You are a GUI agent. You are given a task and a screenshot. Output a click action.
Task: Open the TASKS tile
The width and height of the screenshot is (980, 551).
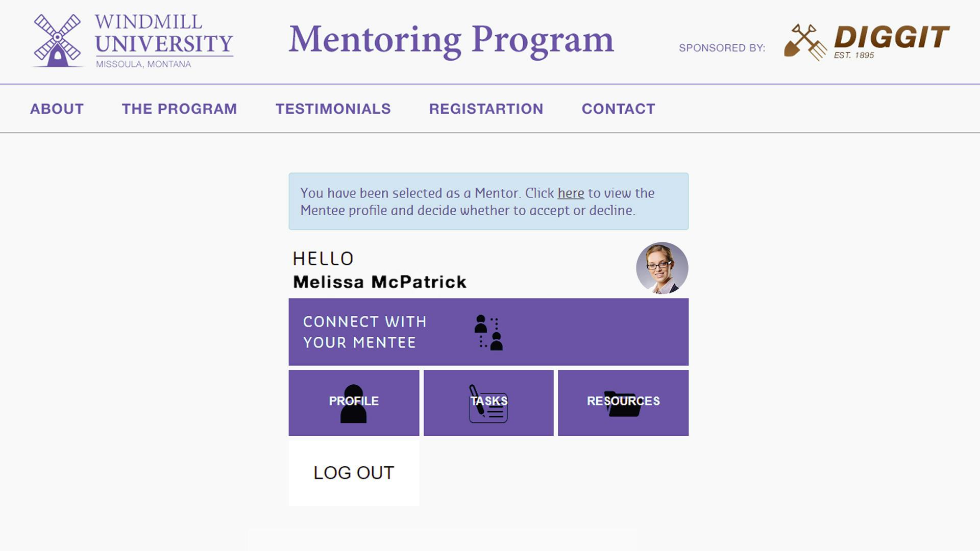tap(487, 402)
